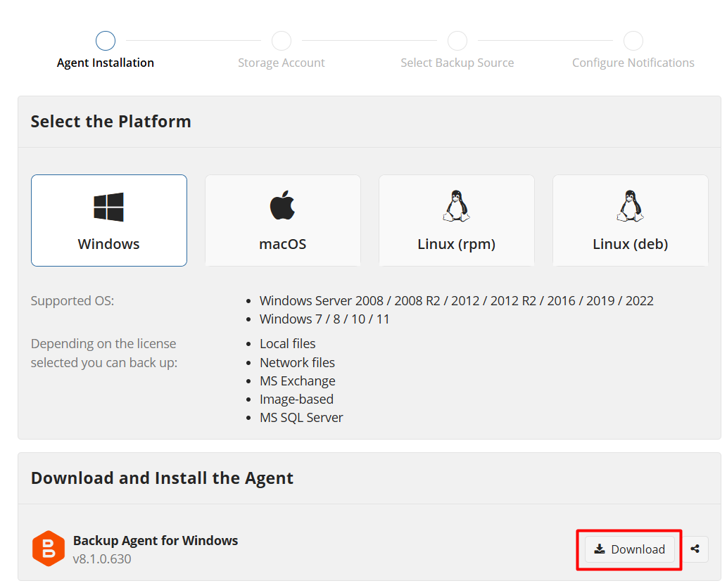Choose the macOS platform card
727x588 pixels.
pyautogui.click(x=283, y=220)
